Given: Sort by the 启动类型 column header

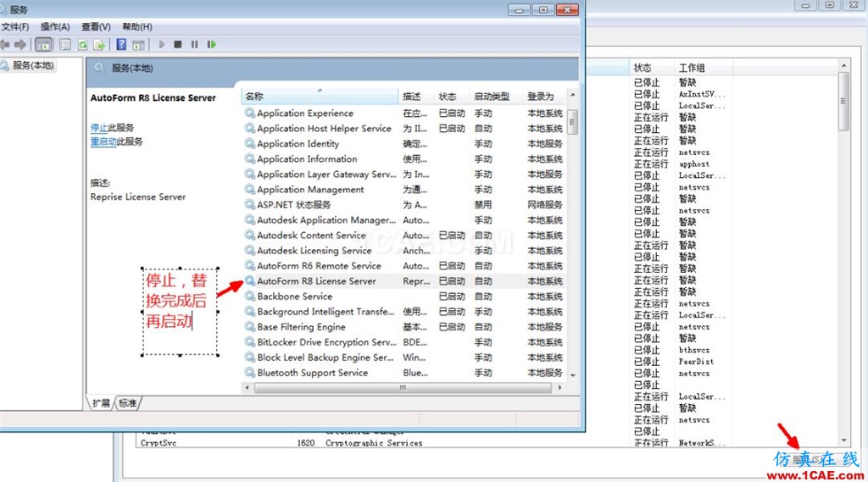Looking at the screenshot, I should [x=495, y=97].
